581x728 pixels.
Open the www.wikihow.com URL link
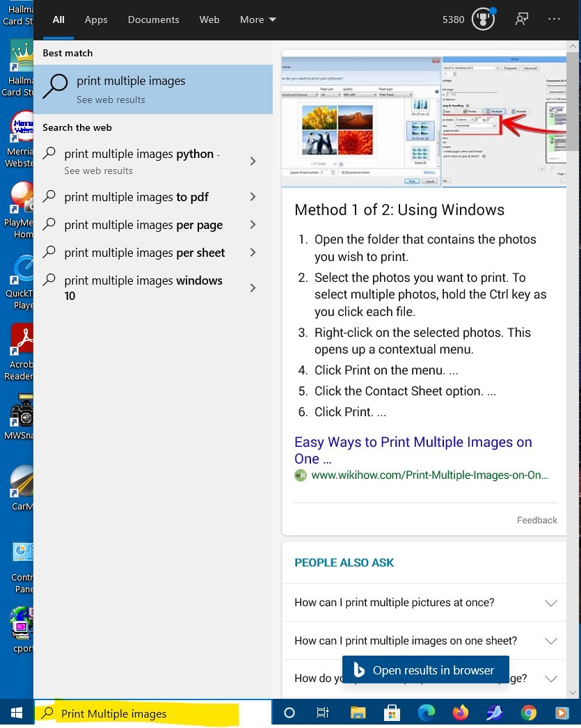coord(430,475)
